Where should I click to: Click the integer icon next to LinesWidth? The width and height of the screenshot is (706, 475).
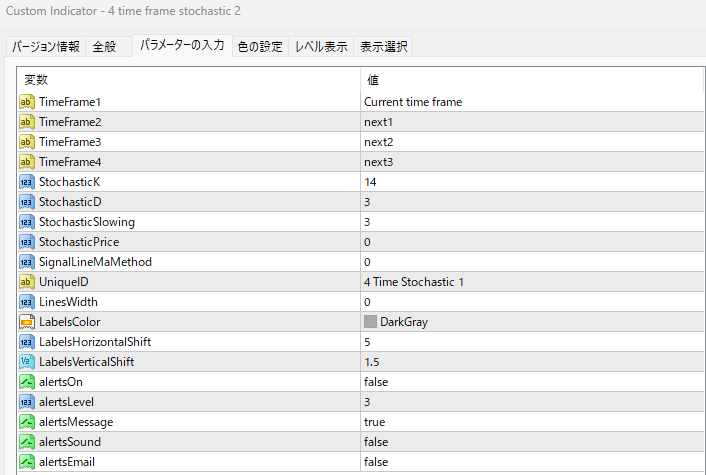coord(27,302)
